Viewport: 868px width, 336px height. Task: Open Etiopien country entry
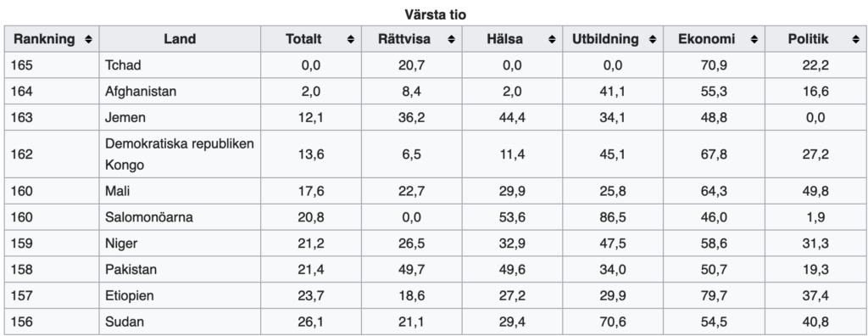point(129,295)
